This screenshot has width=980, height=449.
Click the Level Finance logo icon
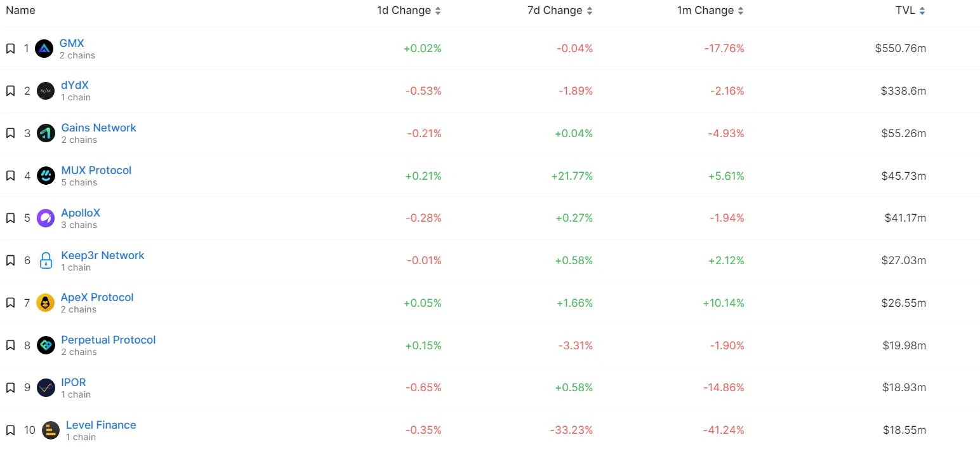(51, 431)
